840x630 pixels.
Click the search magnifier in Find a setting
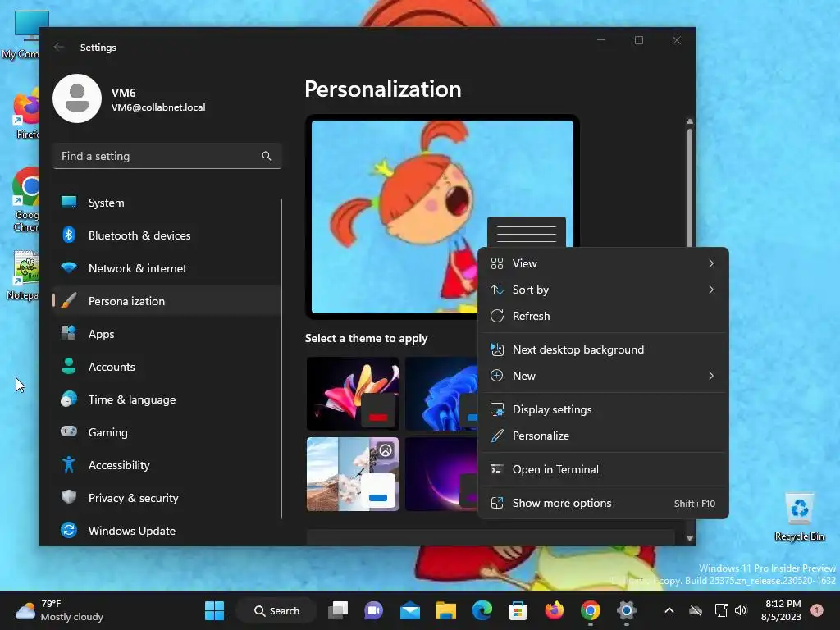[267, 156]
